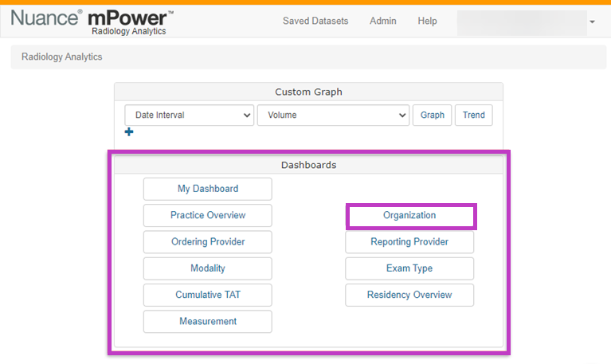Image resolution: width=611 pixels, height=364 pixels.
Task: Click the Nuance mPower logo
Action: click(92, 22)
